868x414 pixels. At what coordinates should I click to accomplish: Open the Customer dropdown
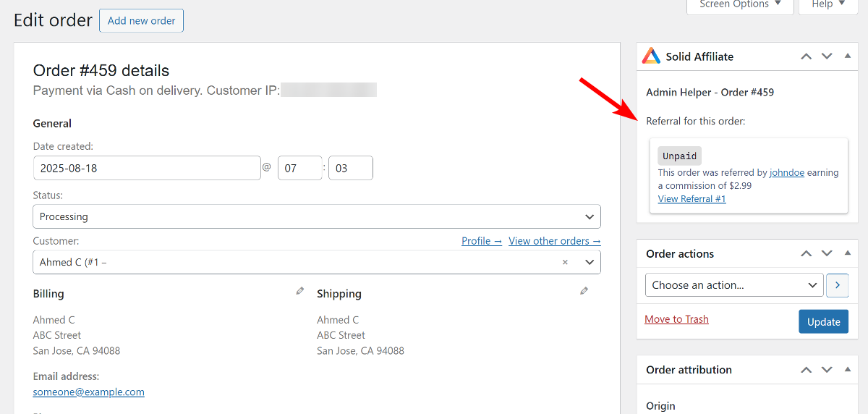click(316, 262)
